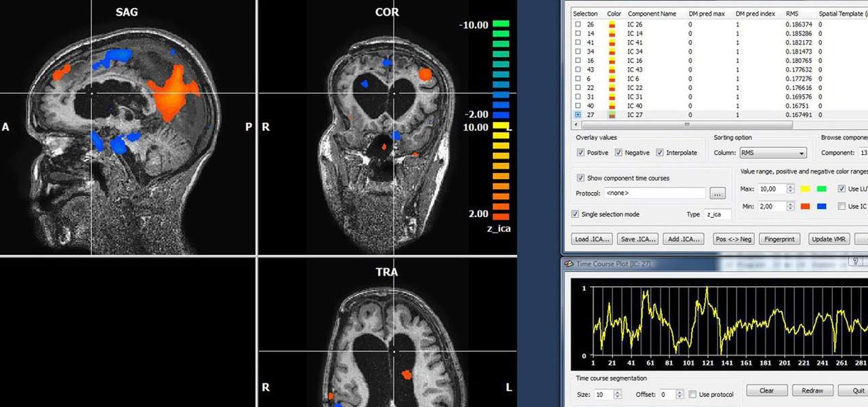Enable the Use protocol checkbox

(693, 394)
